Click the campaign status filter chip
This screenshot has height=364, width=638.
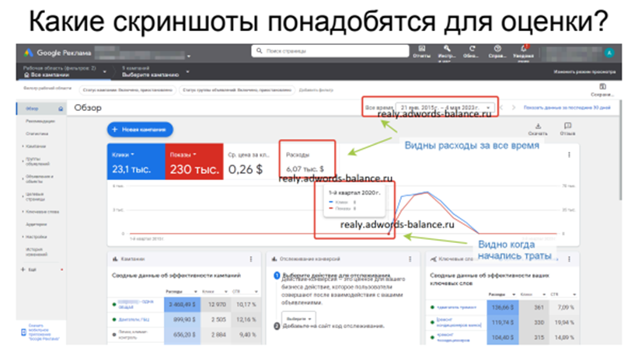[127, 90]
